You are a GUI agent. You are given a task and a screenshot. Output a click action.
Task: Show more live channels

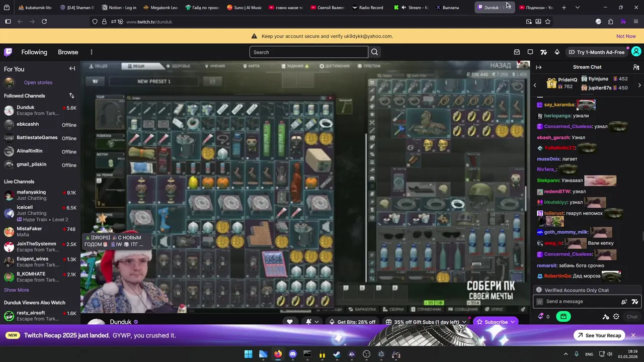pos(17,290)
